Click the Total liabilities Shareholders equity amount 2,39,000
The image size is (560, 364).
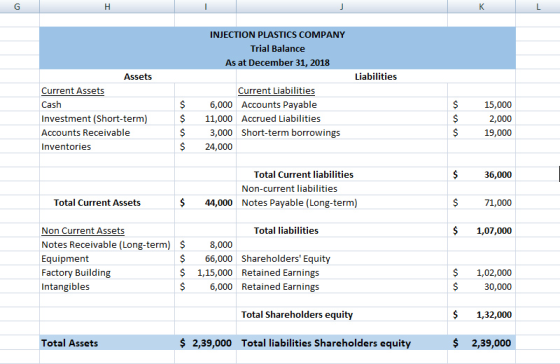click(x=481, y=343)
